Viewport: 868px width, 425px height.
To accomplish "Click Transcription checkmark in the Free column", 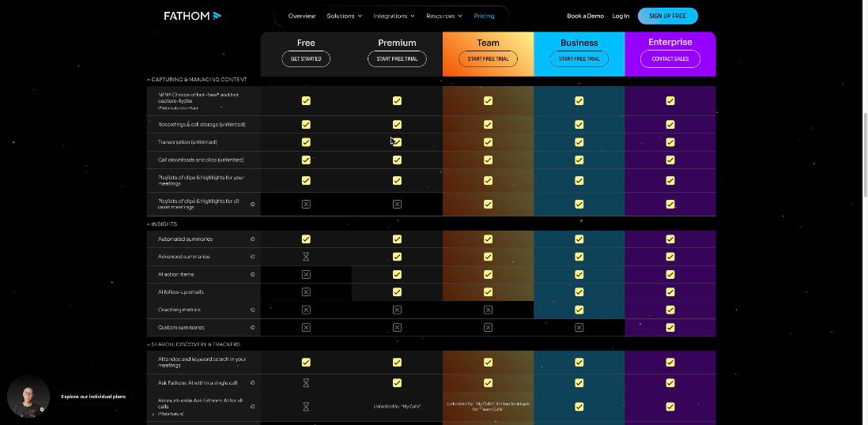I will click(306, 142).
